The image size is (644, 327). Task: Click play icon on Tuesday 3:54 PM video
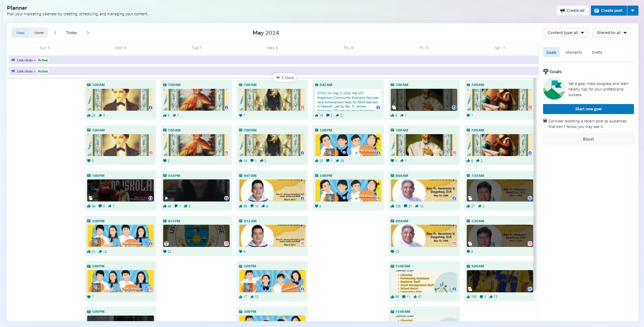[x=167, y=198]
